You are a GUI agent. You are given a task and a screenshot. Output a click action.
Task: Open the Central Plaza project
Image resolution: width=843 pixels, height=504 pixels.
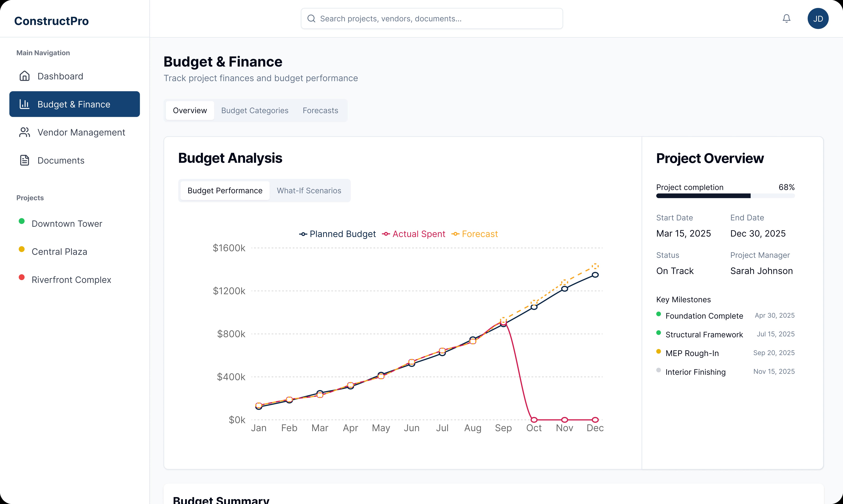point(60,252)
